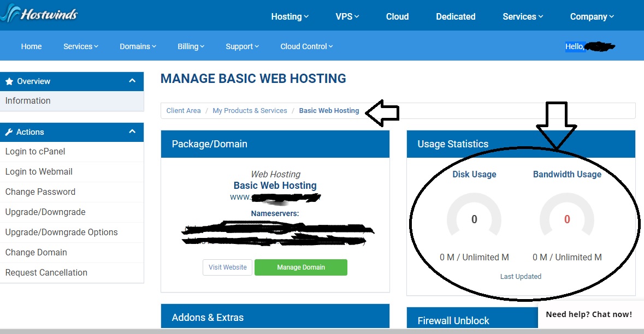This screenshot has height=334, width=644.
Task: Click the Visit Website button
Action: (228, 267)
